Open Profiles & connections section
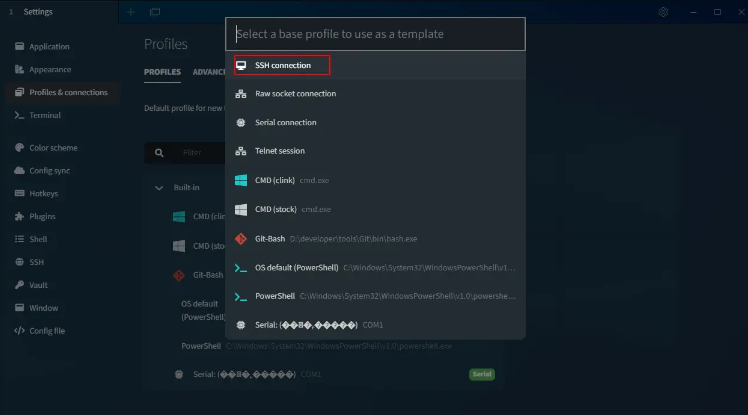 [x=62, y=92]
